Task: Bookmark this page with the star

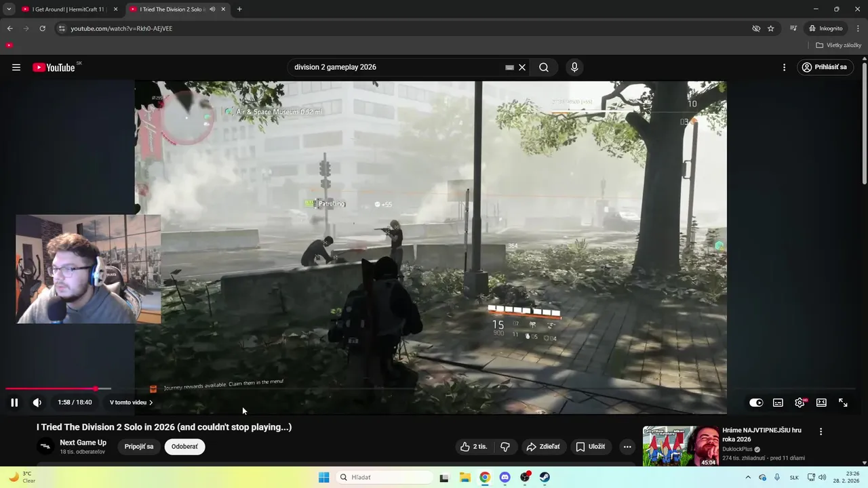Action: point(771,28)
